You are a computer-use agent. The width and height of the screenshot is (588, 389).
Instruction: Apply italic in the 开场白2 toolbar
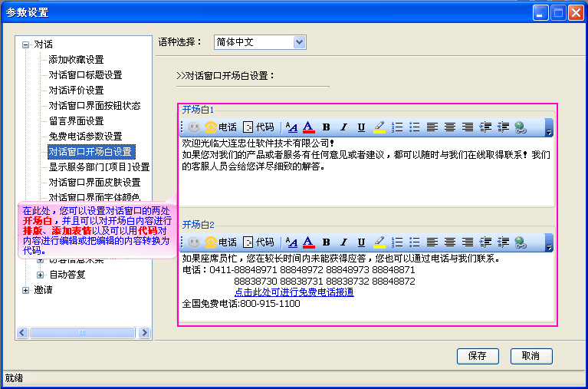[x=343, y=242]
